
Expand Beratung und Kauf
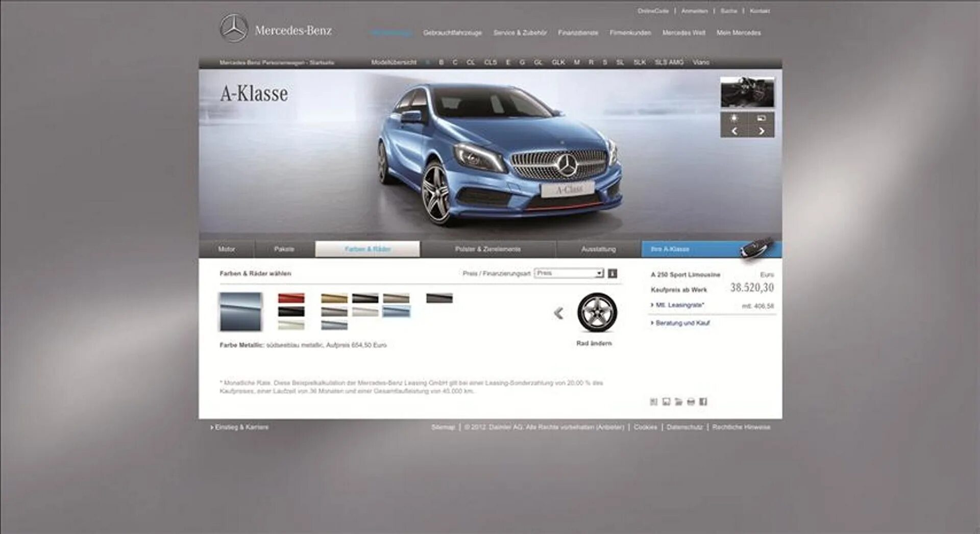[680, 323]
